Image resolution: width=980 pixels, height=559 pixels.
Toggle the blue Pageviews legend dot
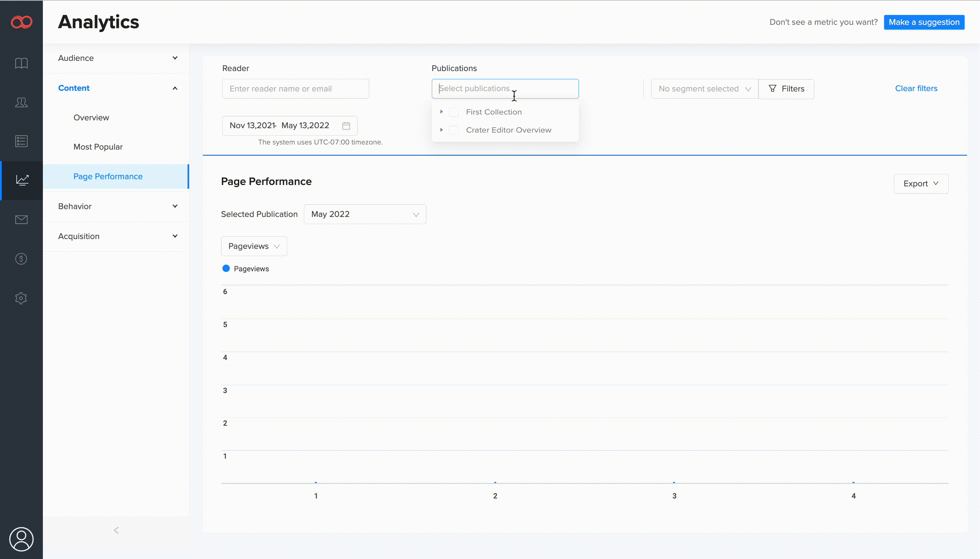pyautogui.click(x=226, y=268)
